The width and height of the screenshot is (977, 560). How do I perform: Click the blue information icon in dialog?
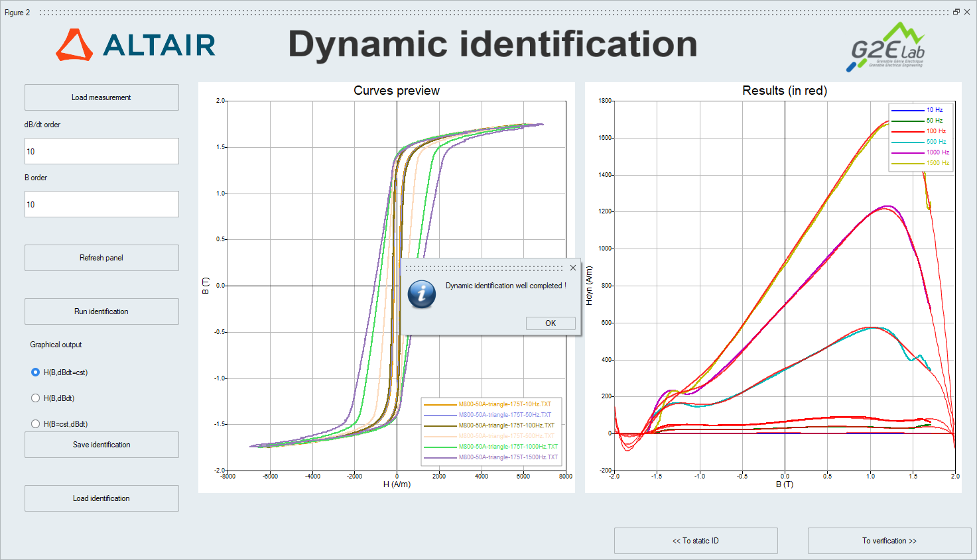pyautogui.click(x=422, y=294)
